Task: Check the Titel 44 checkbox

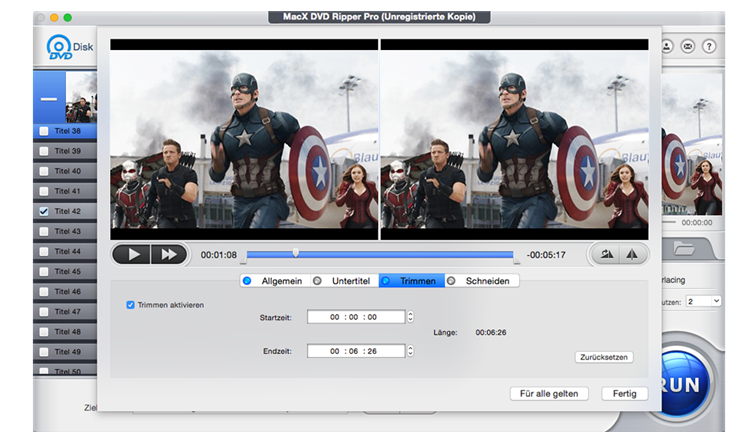Action: tap(44, 251)
